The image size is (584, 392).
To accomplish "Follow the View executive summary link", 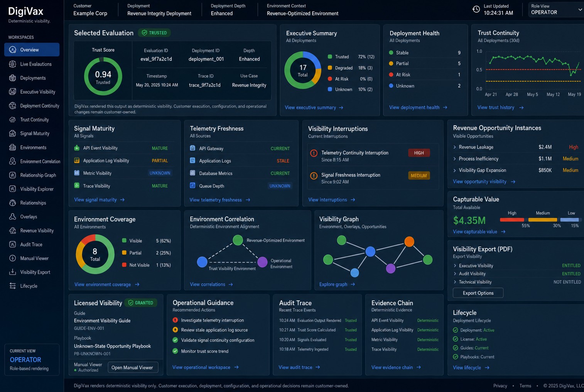I will tap(314, 108).
